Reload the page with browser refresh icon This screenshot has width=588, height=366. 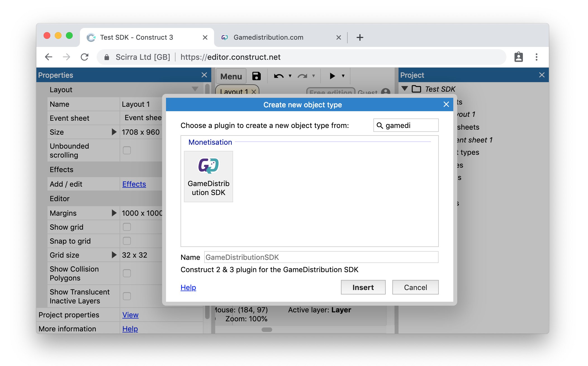pyautogui.click(x=84, y=57)
